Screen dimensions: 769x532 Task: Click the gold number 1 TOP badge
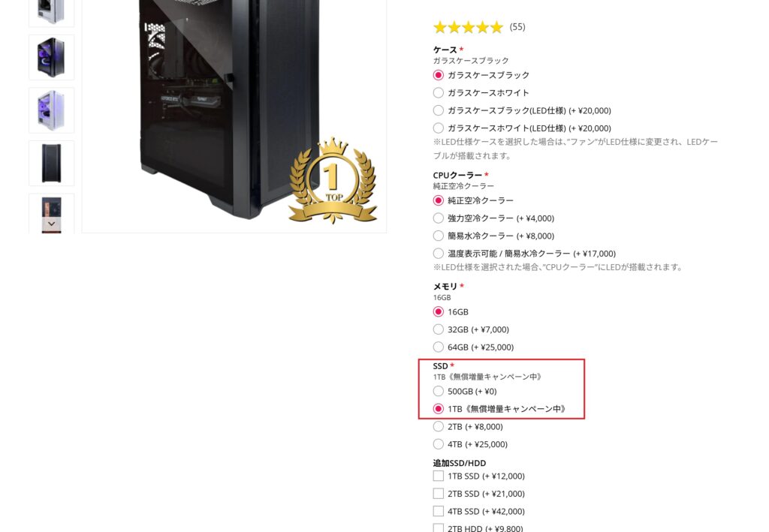click(333, 180)
